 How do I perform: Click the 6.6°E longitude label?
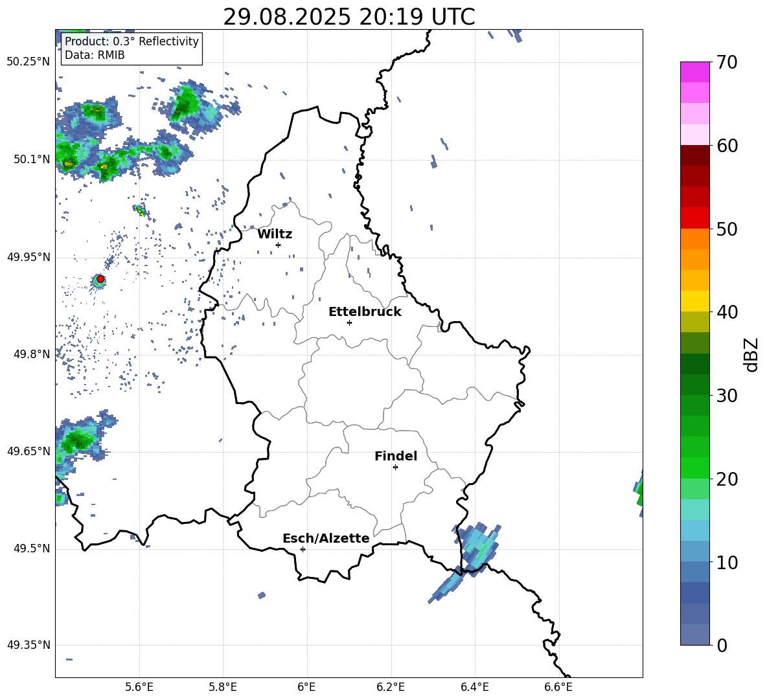[558, 687]
